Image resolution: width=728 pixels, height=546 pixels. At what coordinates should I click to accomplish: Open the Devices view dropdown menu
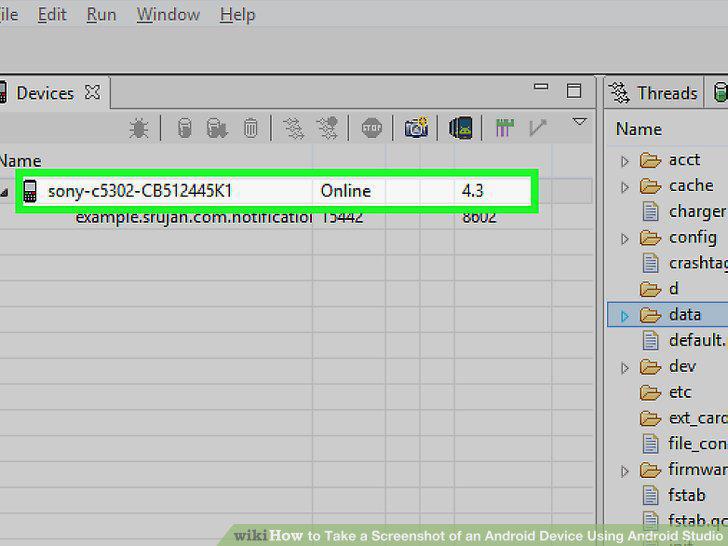[579, 122]
